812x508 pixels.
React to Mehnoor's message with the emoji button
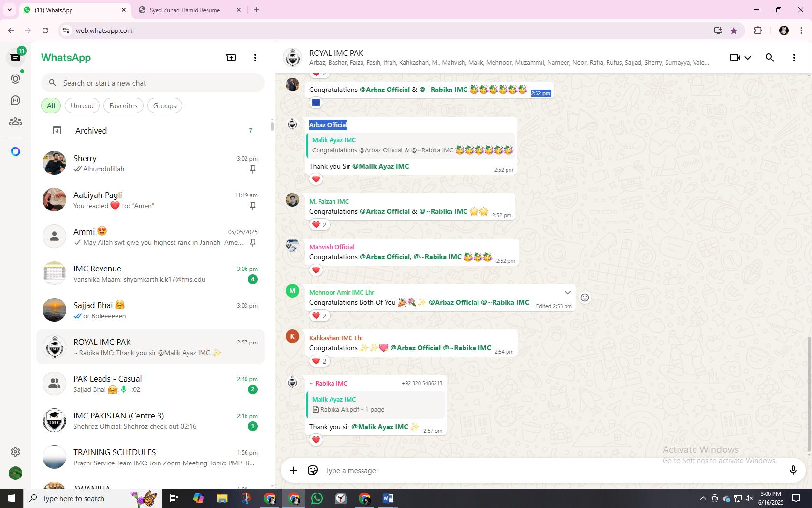pos(585,298)
